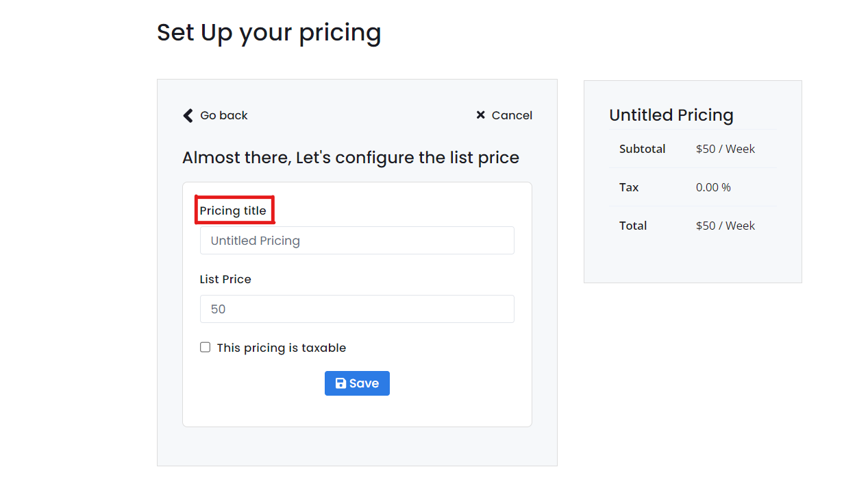Image resolution: width=868 pixels, height=491 pixels.
Task: Click the Tax row showing 0.00 %
Action: click(x=693, y=187)
